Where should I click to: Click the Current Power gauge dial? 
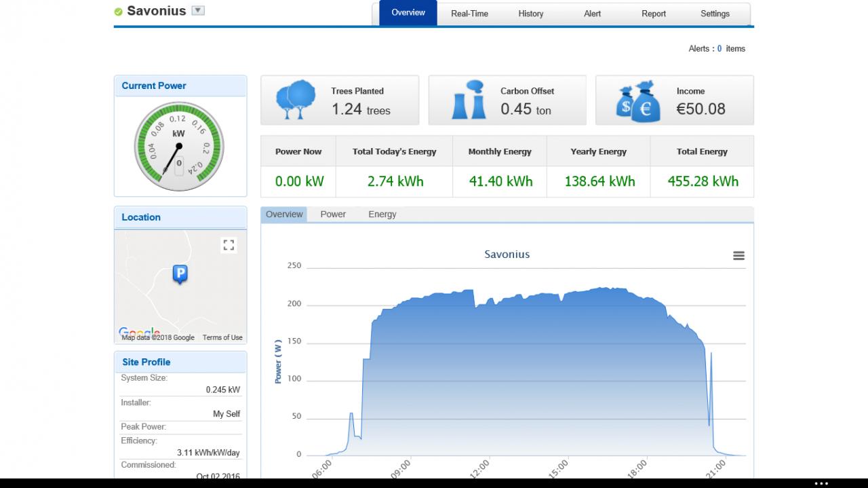point(179,146)
